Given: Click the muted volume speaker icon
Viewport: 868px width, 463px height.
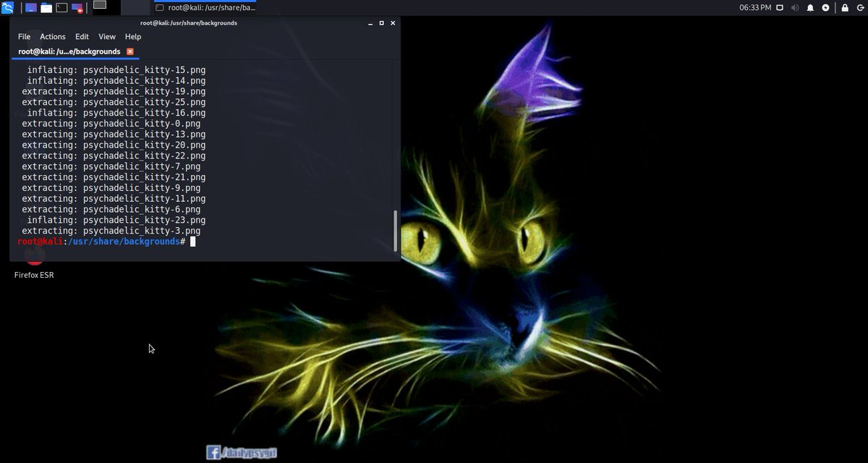Looking at the screenshot, I should [x=795, y=8].
